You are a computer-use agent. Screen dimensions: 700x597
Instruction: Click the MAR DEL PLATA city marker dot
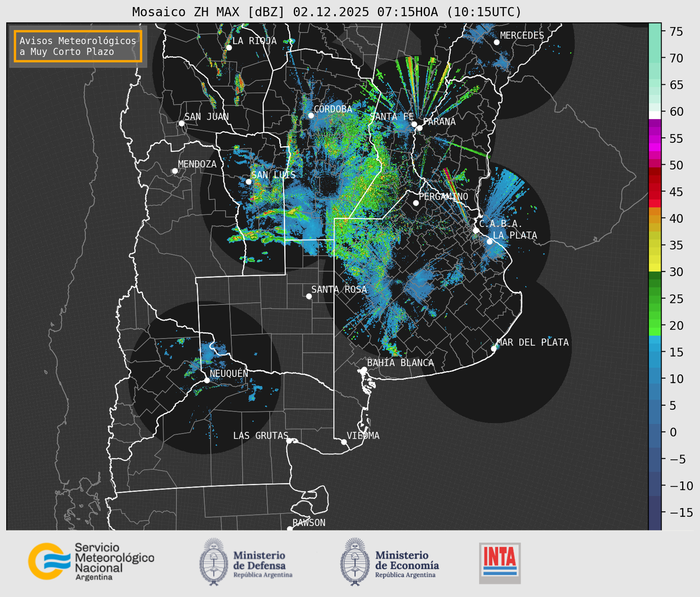tap(494, 349)
